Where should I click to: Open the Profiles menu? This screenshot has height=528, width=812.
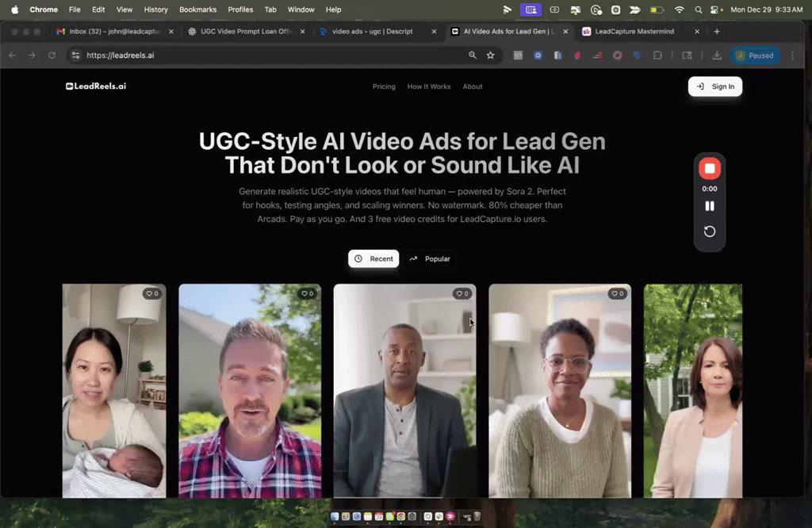[240, 10]
